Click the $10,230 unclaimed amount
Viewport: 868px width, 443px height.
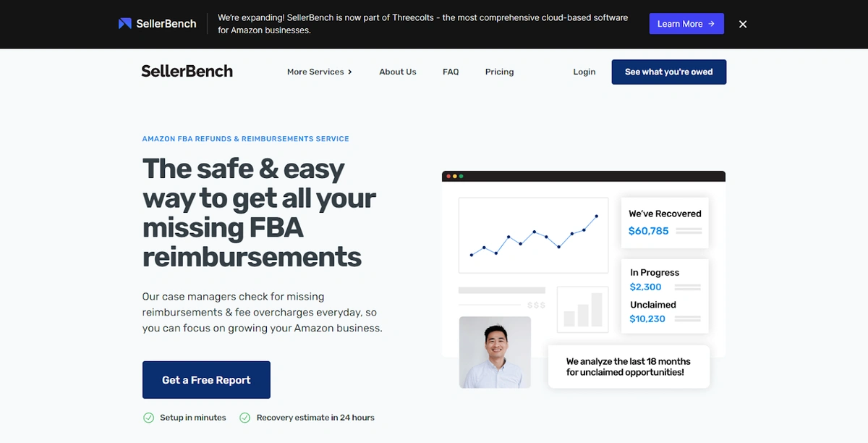[x=647, y=318]
